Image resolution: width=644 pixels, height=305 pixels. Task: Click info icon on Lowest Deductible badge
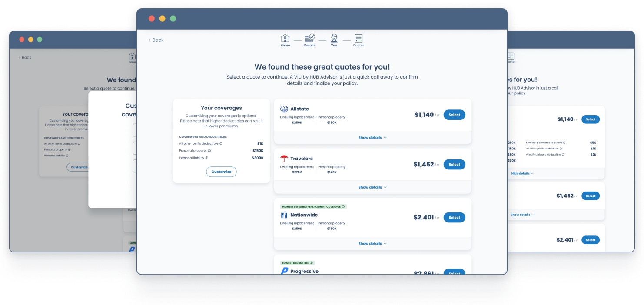click(312, 263)
